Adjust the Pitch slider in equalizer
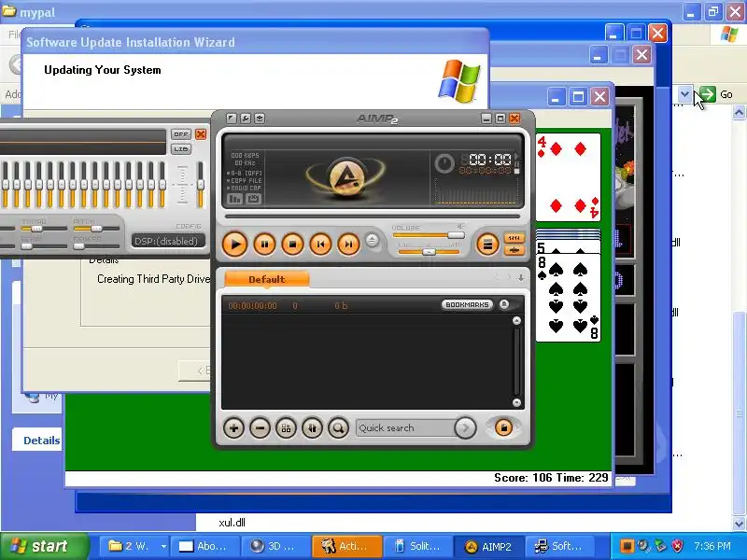 point(96,229)
